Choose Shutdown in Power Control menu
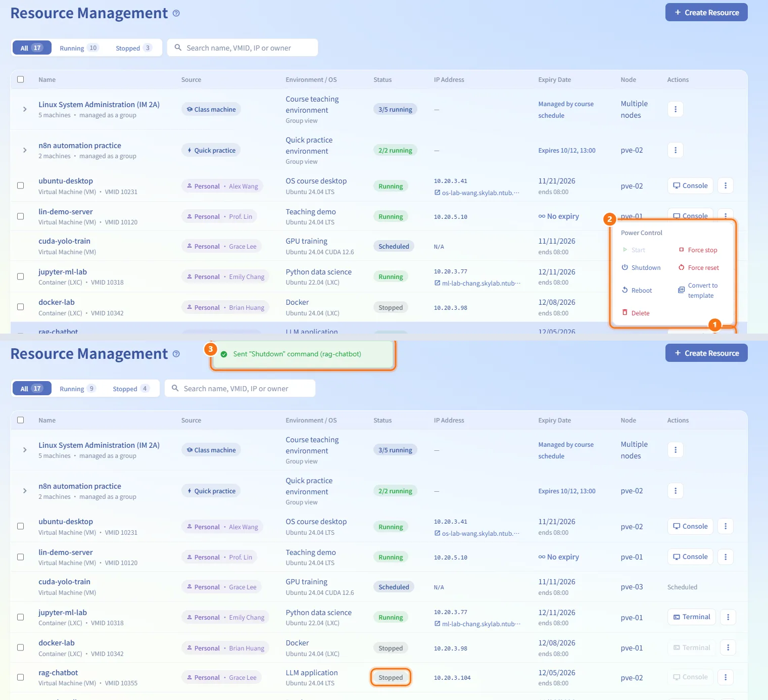 tap(641, 267)
